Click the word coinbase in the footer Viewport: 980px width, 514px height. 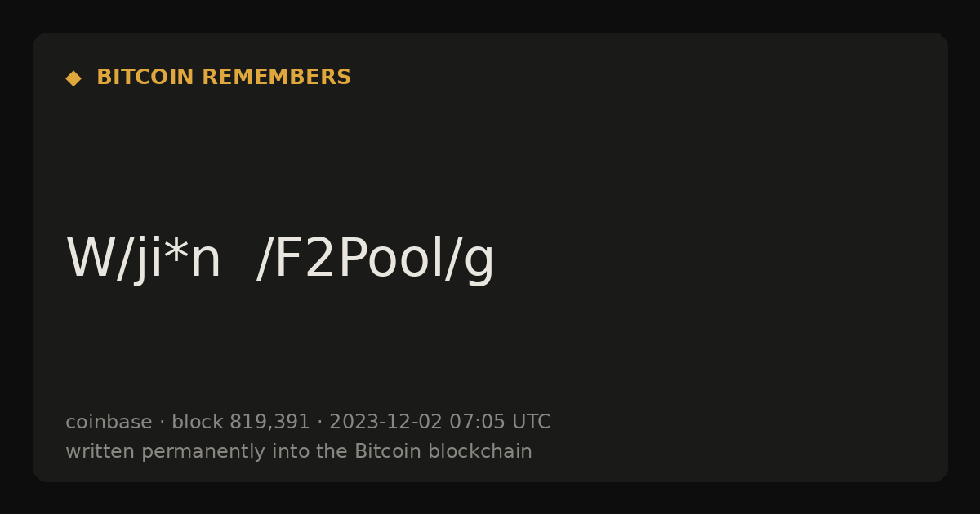[x=109, y=422]
